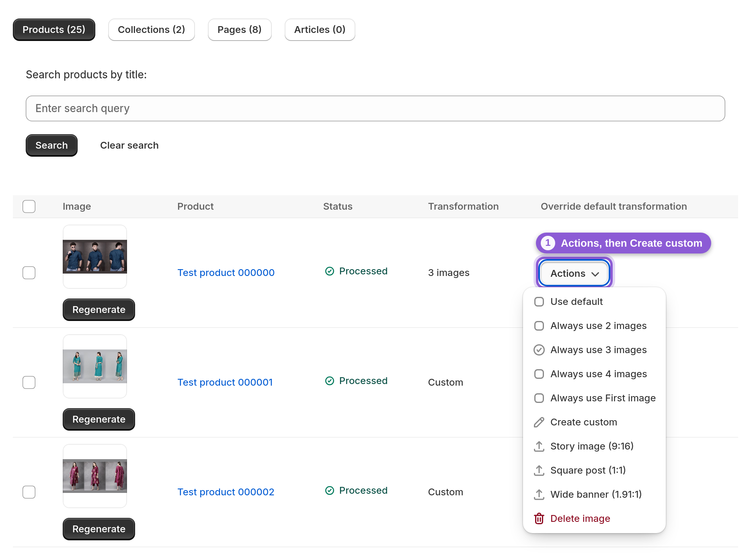The height and width of the screenshot is (560, 751).
Task: Choose Delete image from the menu
Action: pyautogui.click(x=594, y=519)
